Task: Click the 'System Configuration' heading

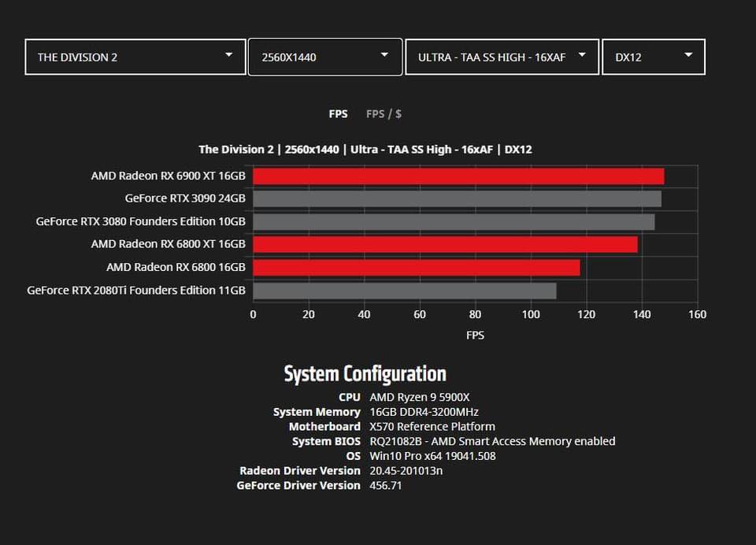Action: click(x=365, y=374)
